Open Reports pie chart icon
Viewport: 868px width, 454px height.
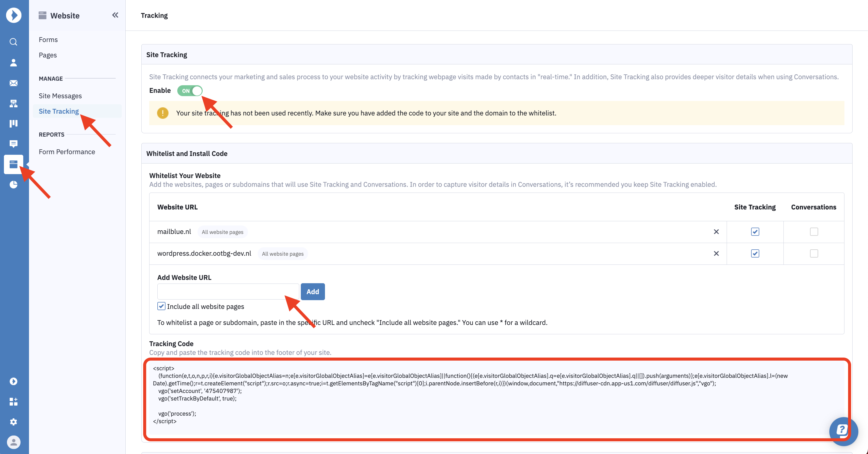[14, 184]
